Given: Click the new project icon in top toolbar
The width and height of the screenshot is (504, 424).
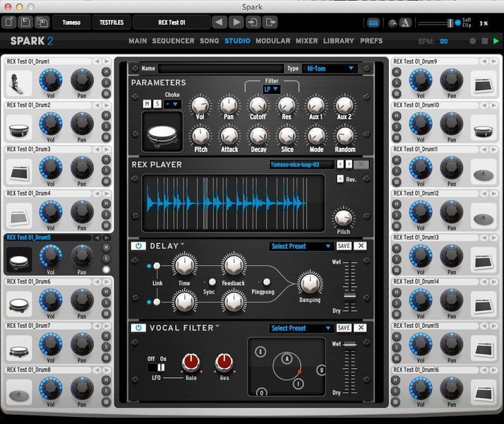Looking at the screenshot, I should point(9,23).
